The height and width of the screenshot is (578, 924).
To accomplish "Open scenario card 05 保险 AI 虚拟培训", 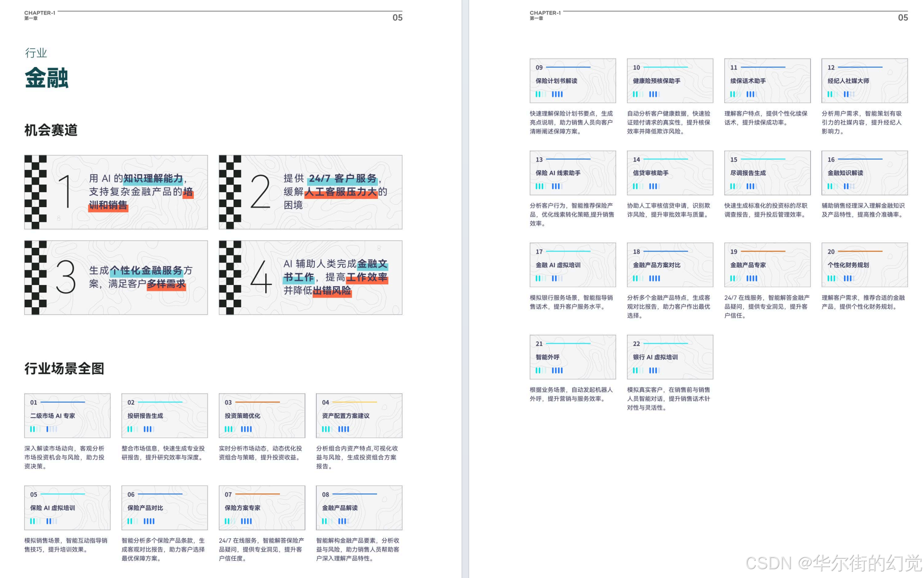I will 67,508.
